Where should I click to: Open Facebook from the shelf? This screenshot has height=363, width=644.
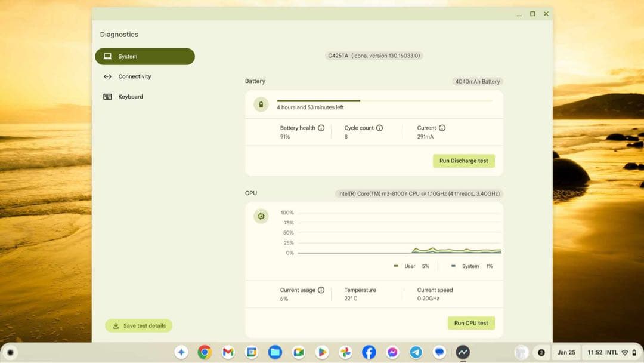click(x=369, y=353)
